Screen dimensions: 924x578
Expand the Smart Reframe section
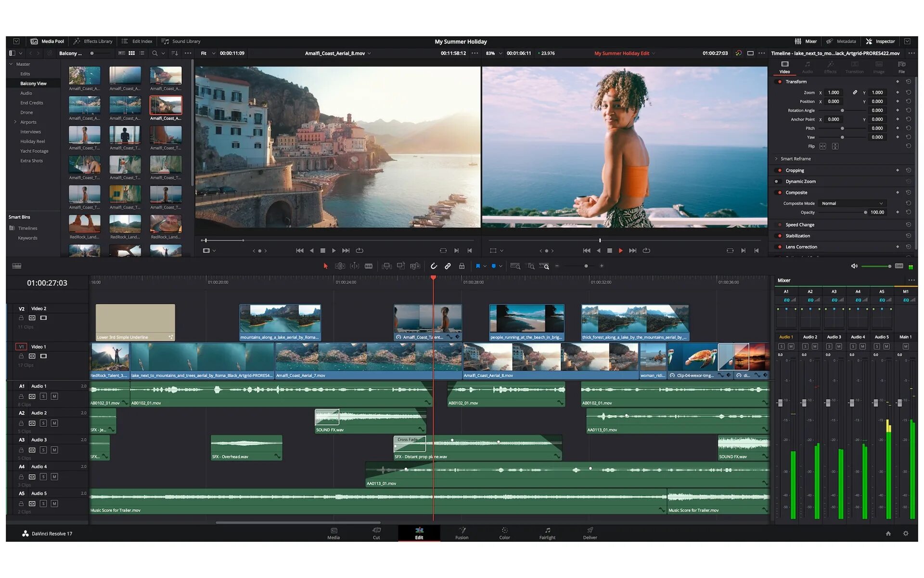pyautogui.click(x=776, y=158)
